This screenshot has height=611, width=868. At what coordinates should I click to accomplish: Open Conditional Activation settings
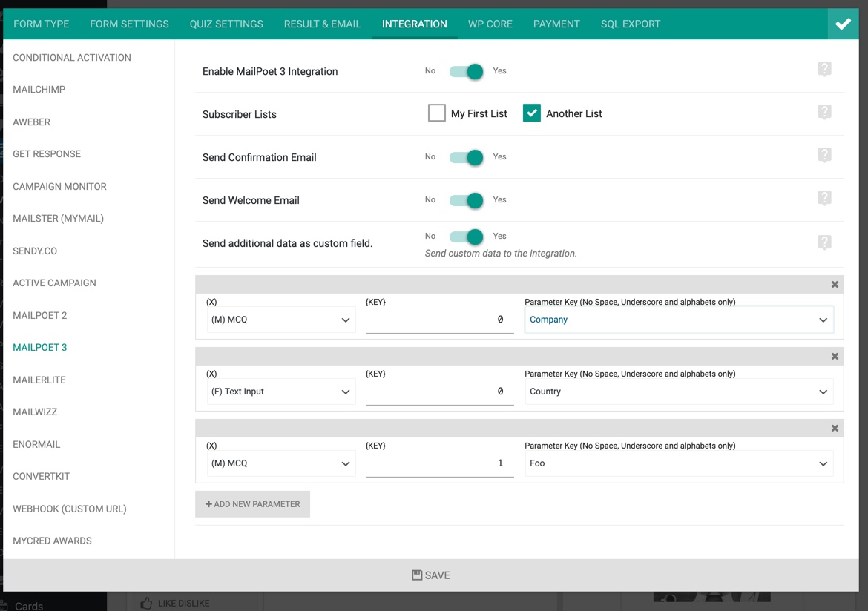click(x=72, y=58)
